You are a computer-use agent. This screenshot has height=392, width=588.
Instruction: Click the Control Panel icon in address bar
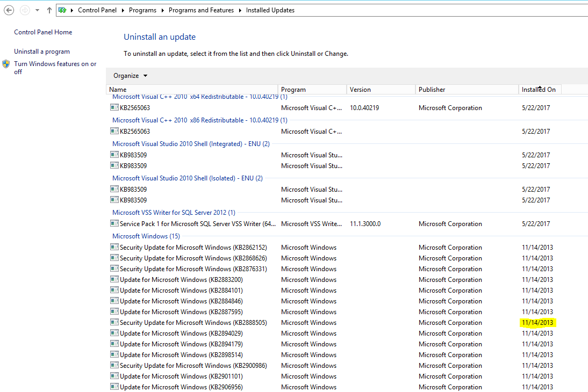[x=62, y=10]
